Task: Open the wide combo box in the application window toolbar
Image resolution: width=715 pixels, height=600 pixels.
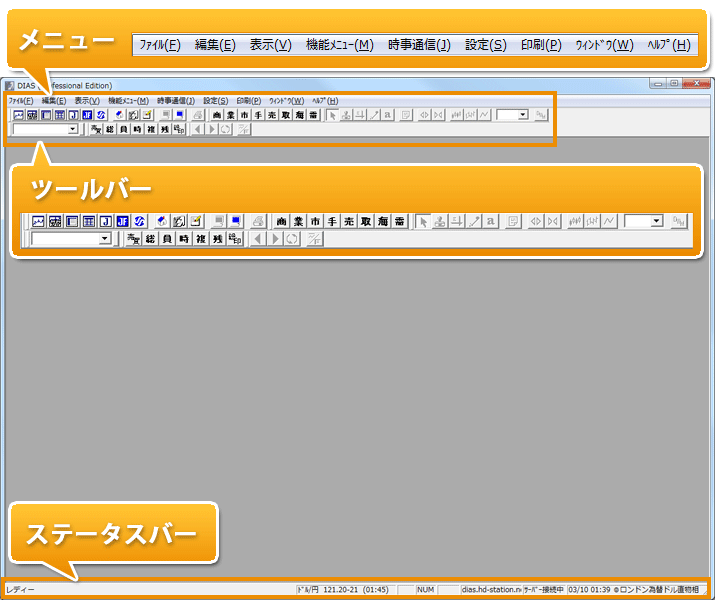Action: [72, 129]
